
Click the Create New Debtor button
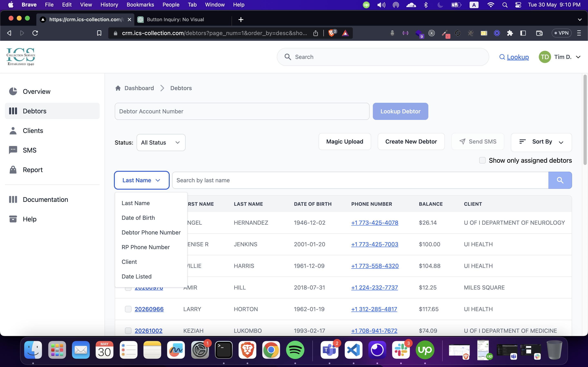[x=411, y=141]
